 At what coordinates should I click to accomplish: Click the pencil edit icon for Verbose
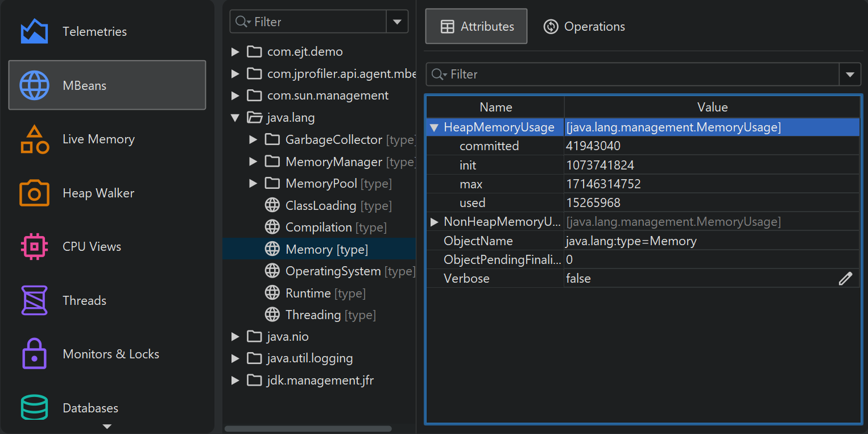(845, 279)
